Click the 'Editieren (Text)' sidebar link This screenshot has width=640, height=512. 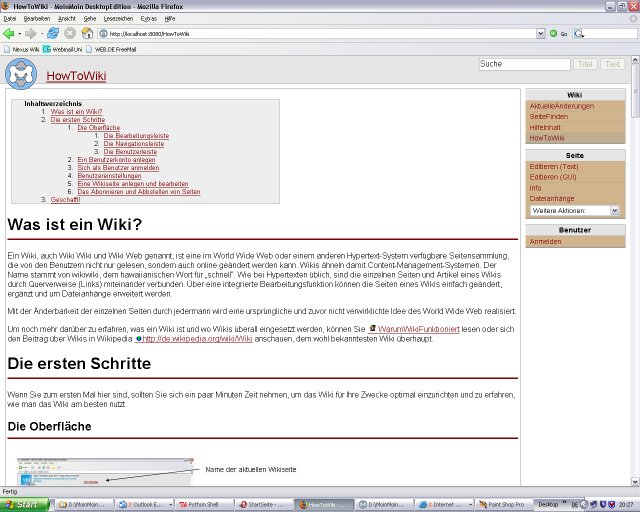(x=555, y=166)
